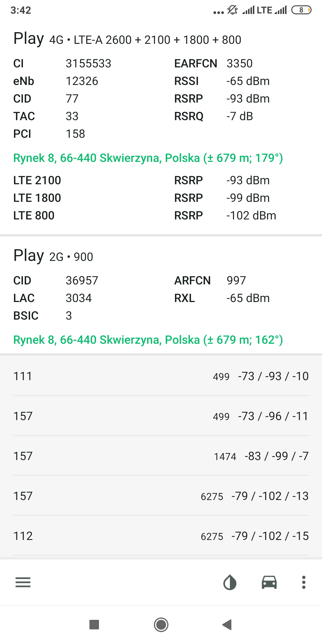322x644 pixels.
Task: Toggle the dark theme drop icon
Action: pyautogui.click(x=230, y=582)
